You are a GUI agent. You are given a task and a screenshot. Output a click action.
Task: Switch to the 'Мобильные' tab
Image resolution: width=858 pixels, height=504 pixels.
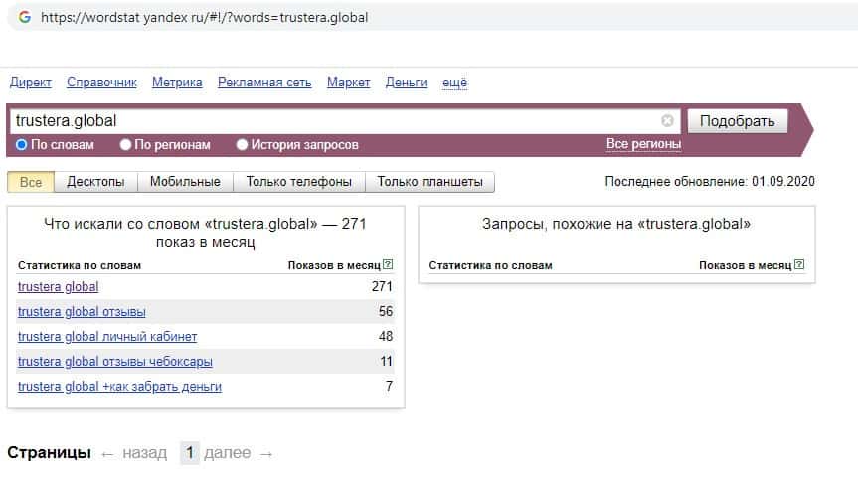pyautogui.click(x=185, y=182)
